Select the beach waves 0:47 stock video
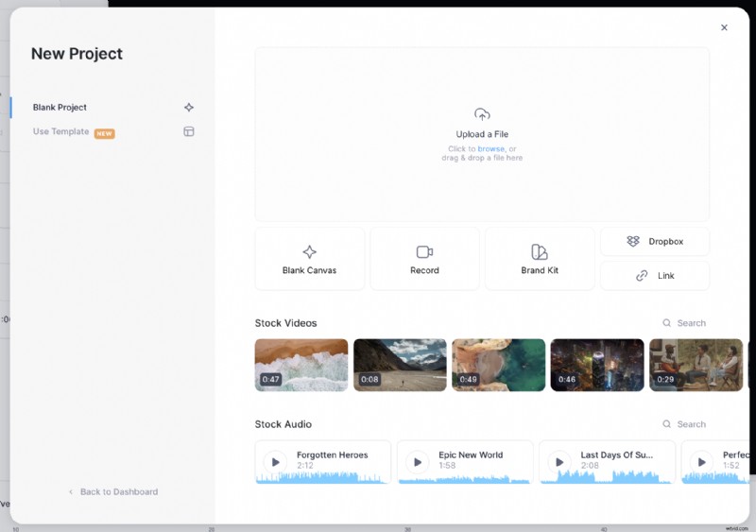756x532 pixels. tap(301, 365)
